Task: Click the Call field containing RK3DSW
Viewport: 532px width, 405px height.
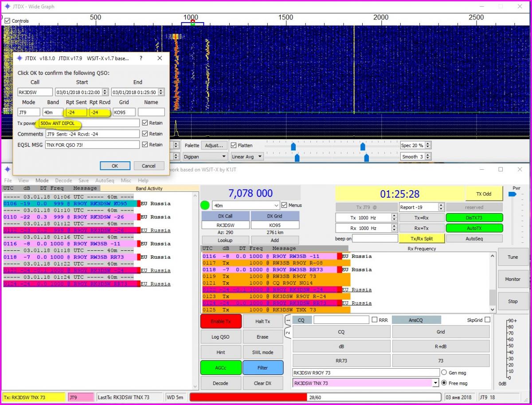Action: coord(35,92)
